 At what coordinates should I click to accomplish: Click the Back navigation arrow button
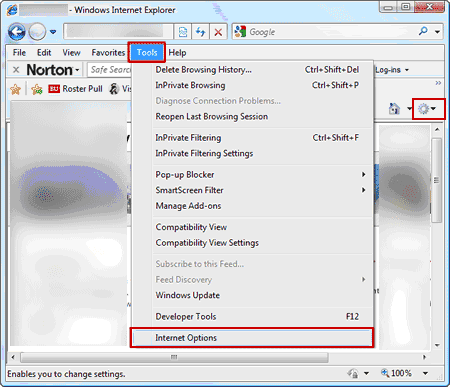(x=17, y=32)
